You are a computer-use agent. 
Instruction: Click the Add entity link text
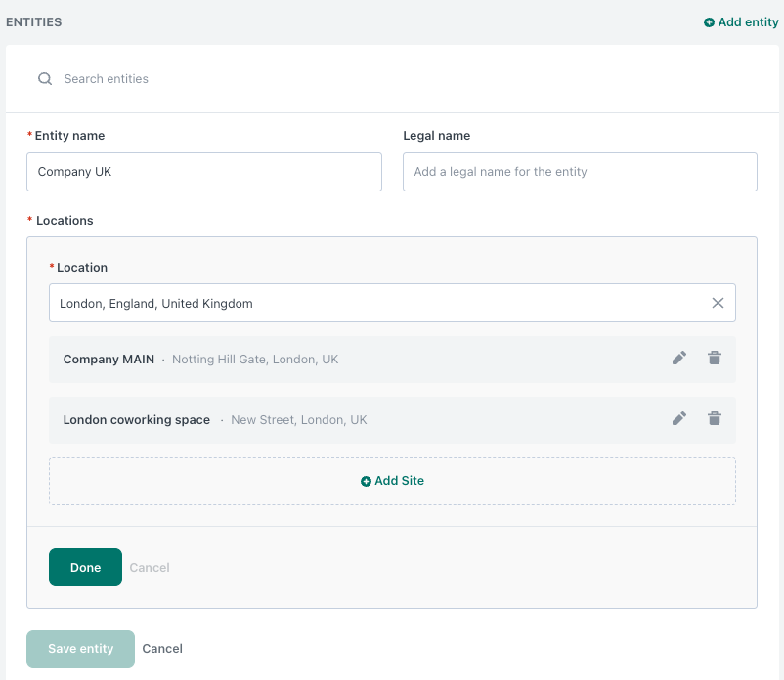(748, 22)
